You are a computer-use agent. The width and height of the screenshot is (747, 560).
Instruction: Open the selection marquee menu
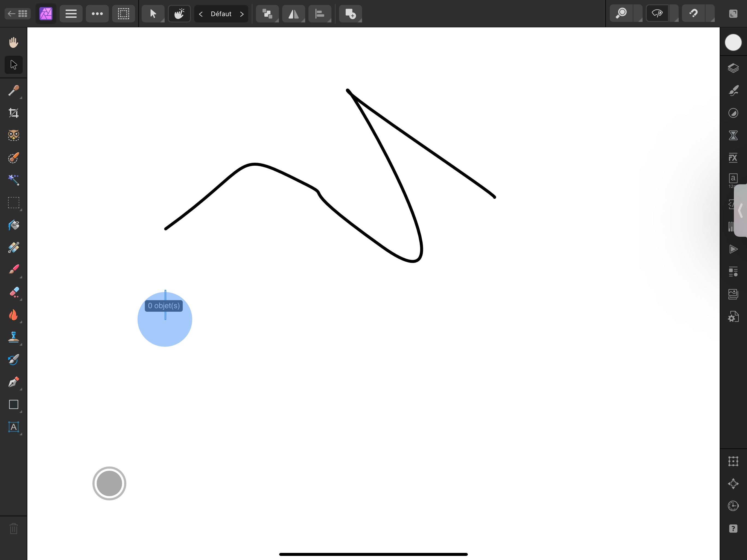click(124, 13)
